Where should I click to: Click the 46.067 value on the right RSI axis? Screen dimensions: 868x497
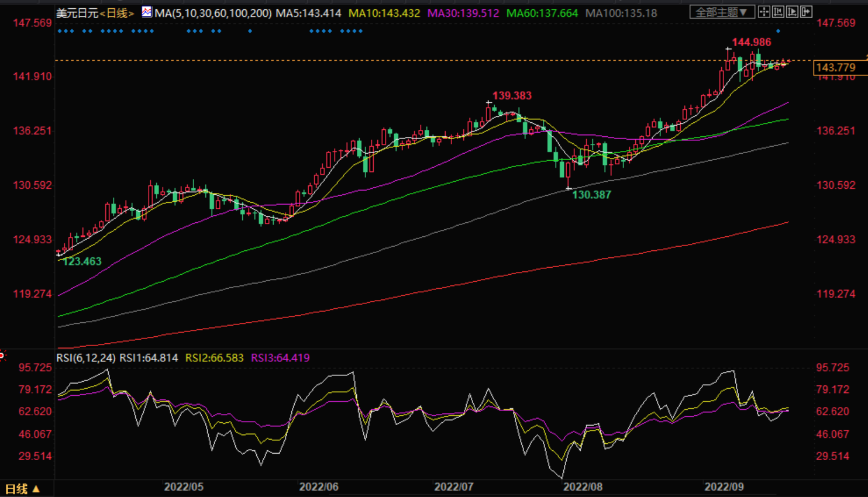pyautogui.click(x=833, y=434)
